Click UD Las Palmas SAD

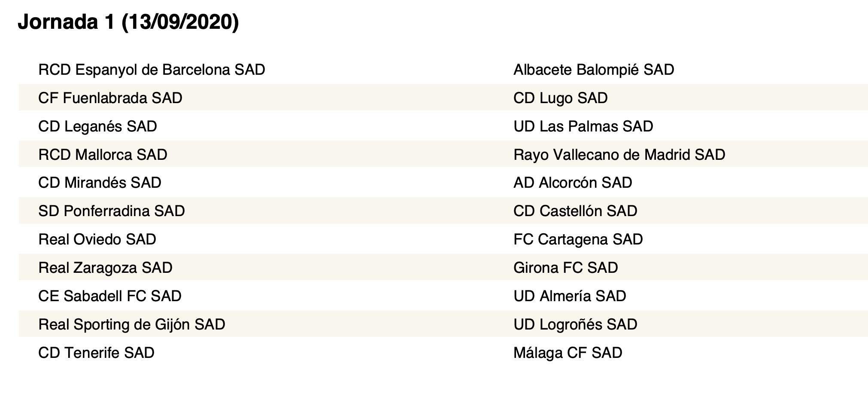point(583,126)
